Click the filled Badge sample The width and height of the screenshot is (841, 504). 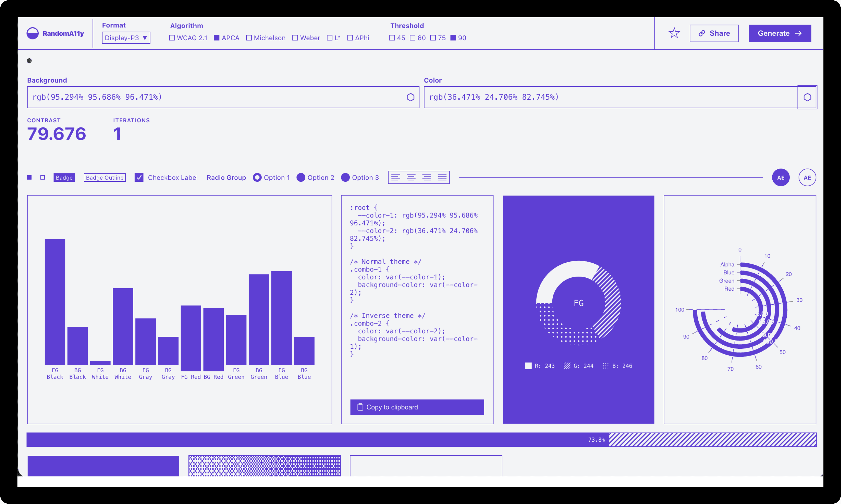pyautogui.click(x=64, y=177)
